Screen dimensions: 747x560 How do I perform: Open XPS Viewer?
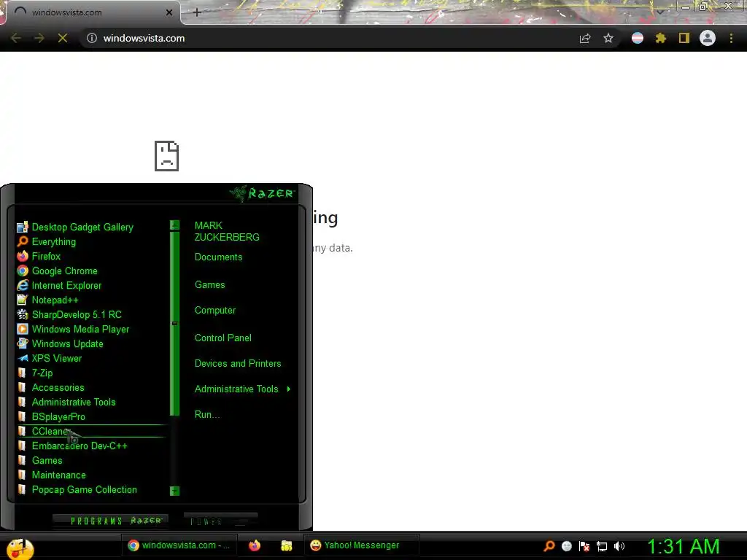[49, 358]
